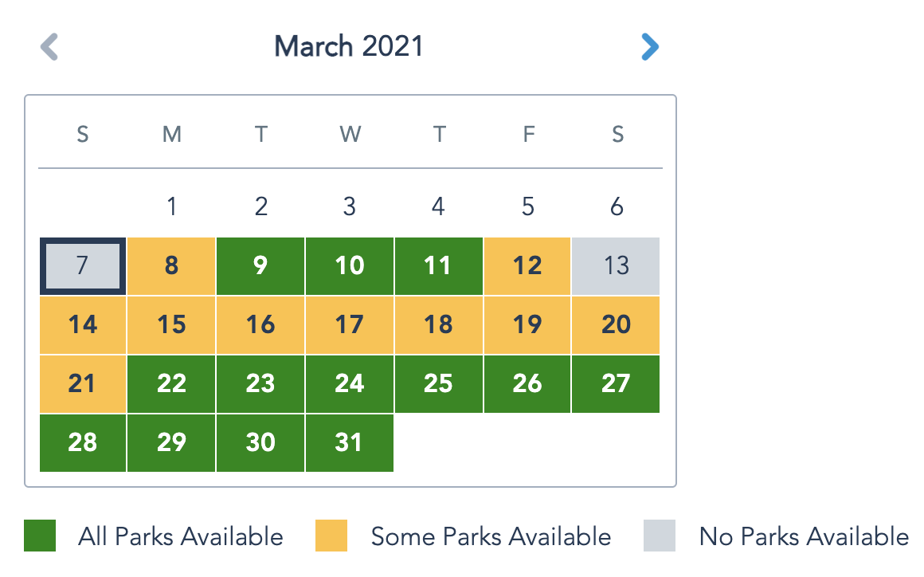This screenshot has width=924, height=577.
Task: Click the gray No Parks Available swatch
Action: pos(660,536)
